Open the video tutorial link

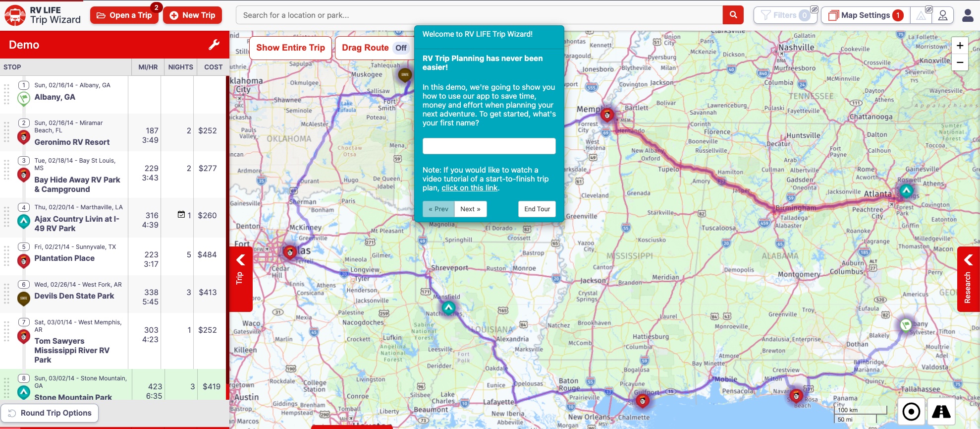pyautogui.click(x=470, y=188)
